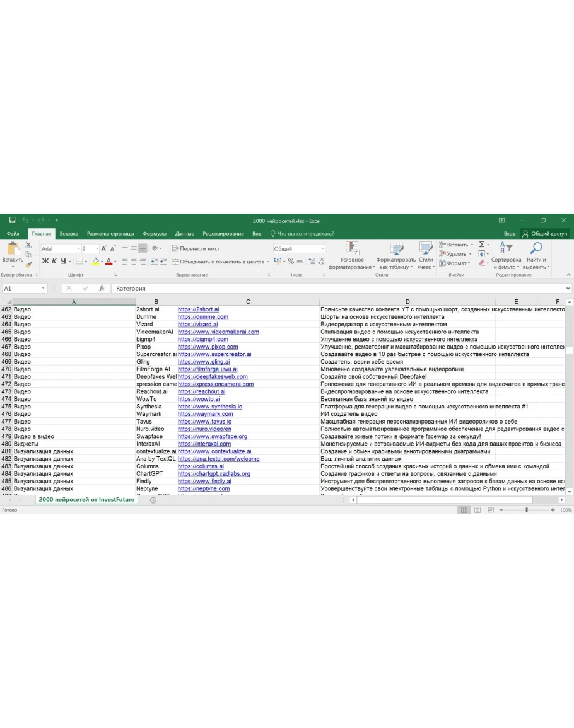Select column D header
The height and width of the screenshot is (728, 574).
coord(407,302)
